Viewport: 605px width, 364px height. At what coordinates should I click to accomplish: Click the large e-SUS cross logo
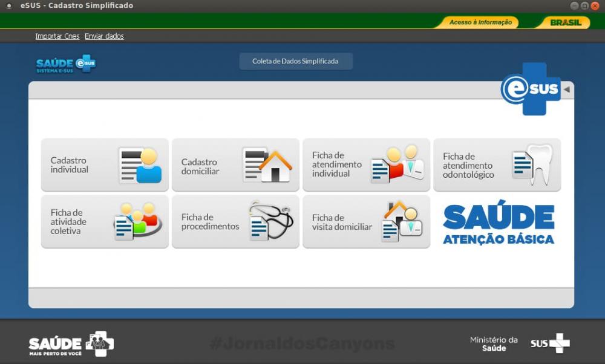click(531, 89)
